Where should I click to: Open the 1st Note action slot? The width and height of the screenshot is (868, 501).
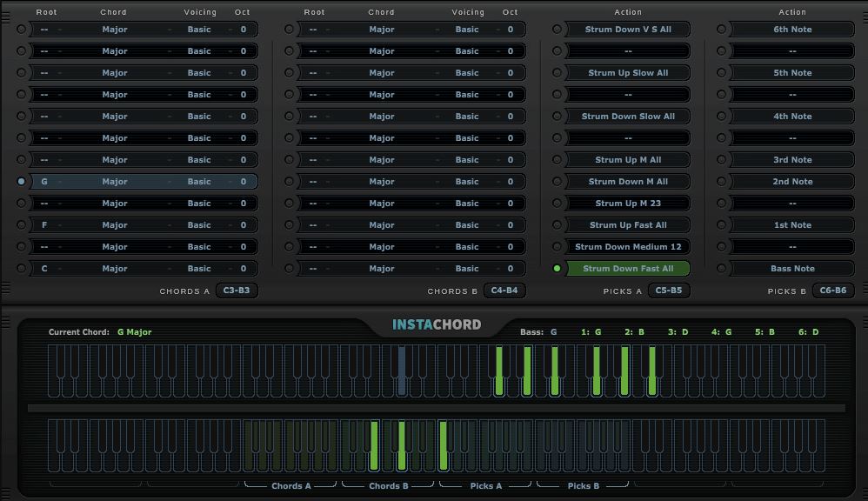click(792, 224)
